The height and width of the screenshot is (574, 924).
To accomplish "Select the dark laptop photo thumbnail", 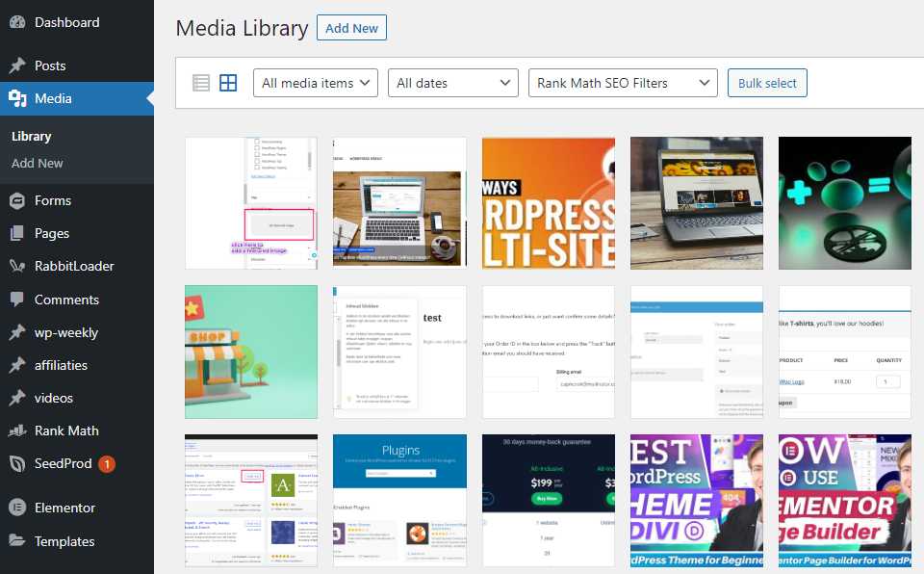I will 697,203.
